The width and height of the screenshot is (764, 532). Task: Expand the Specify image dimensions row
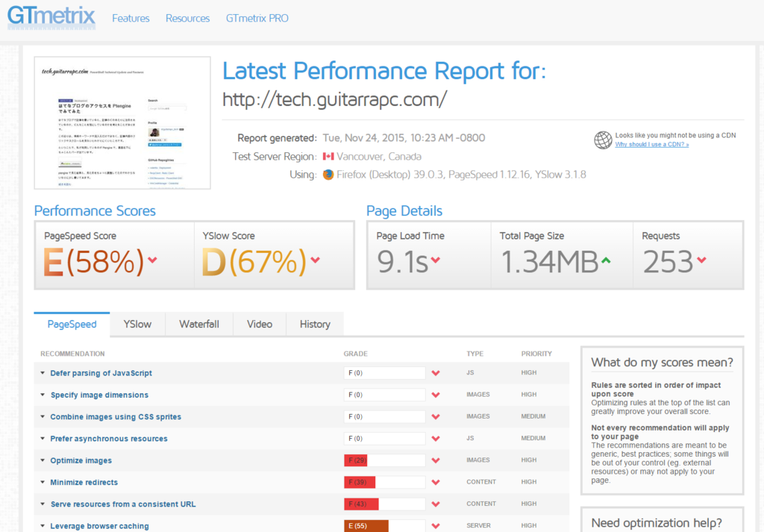click(43, 395)
